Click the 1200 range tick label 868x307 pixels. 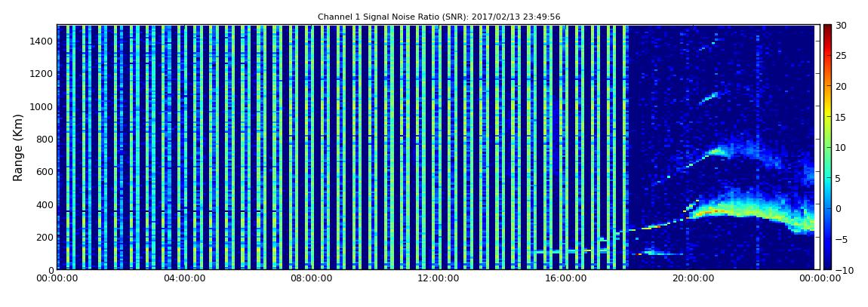tap(42, 74)
